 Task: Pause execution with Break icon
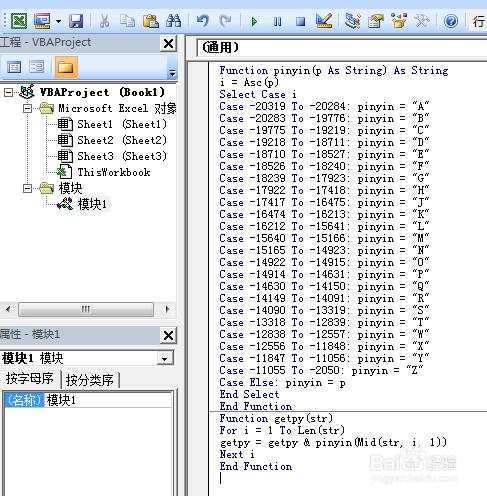tap(277, 22)
